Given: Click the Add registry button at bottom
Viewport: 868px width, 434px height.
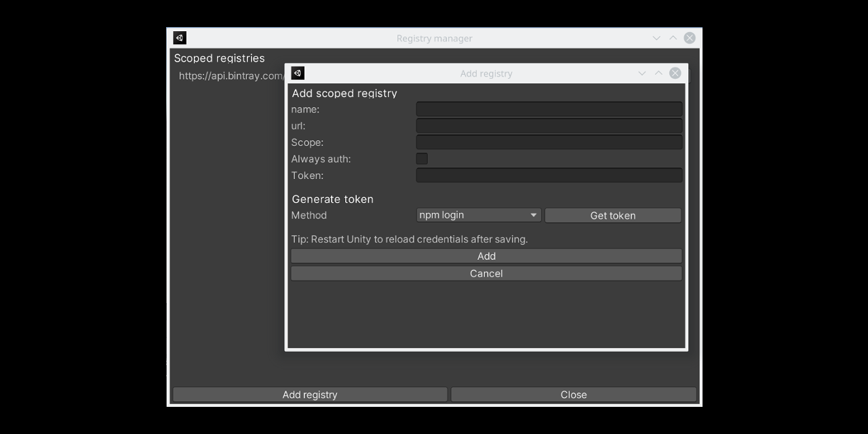Looking at the screenshot, I should pyautogui.click(x=310, y=395).
